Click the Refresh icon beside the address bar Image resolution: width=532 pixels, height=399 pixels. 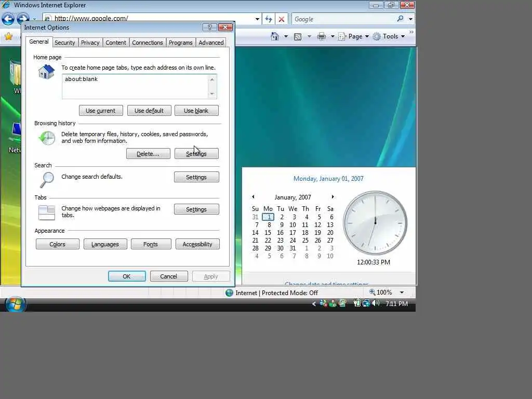click(269, 19)
